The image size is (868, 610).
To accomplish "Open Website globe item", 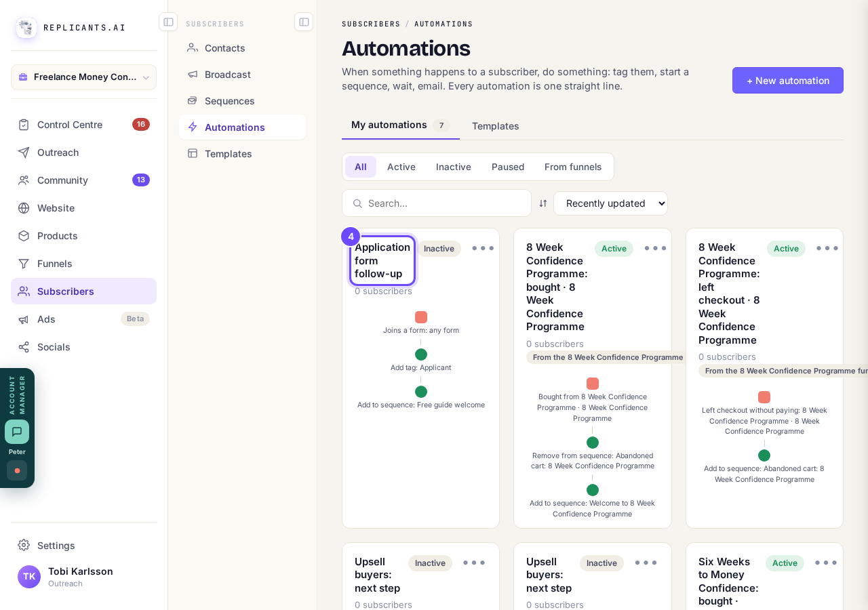I will 83,208.
